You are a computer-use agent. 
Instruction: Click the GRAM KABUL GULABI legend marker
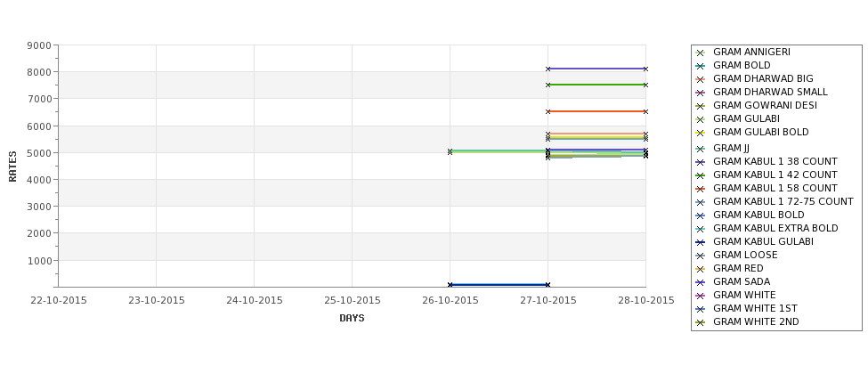click(x=701, y=242)
